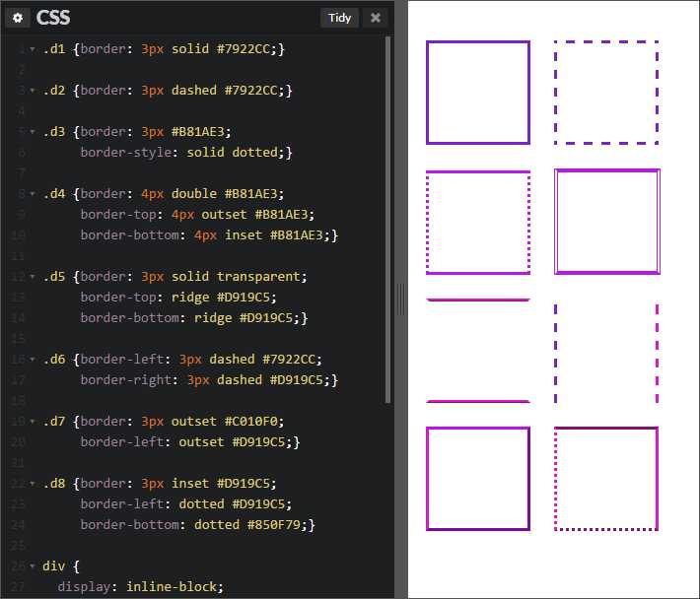Screen dimensions: 700x599
Task: Click the solid purple bordered box in preview
Action: pos(478,93)
